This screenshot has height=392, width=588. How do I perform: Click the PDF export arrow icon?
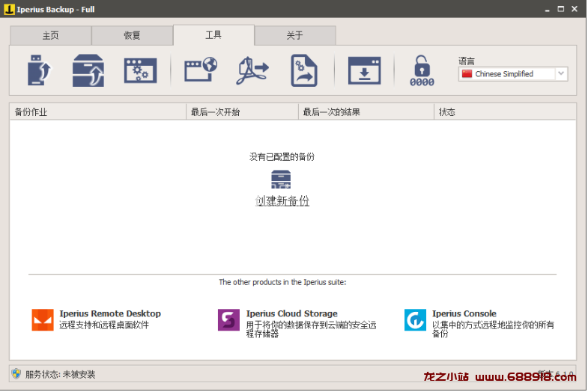tap(252, 70)
